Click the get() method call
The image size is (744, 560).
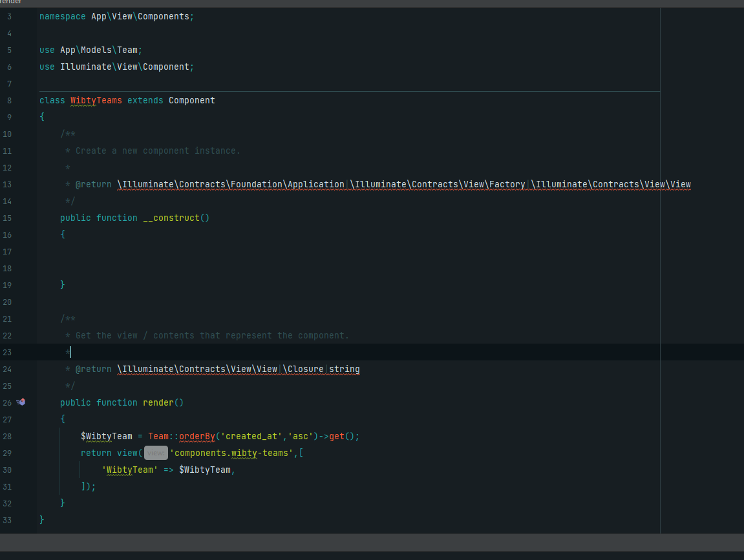tap(336, 436)
